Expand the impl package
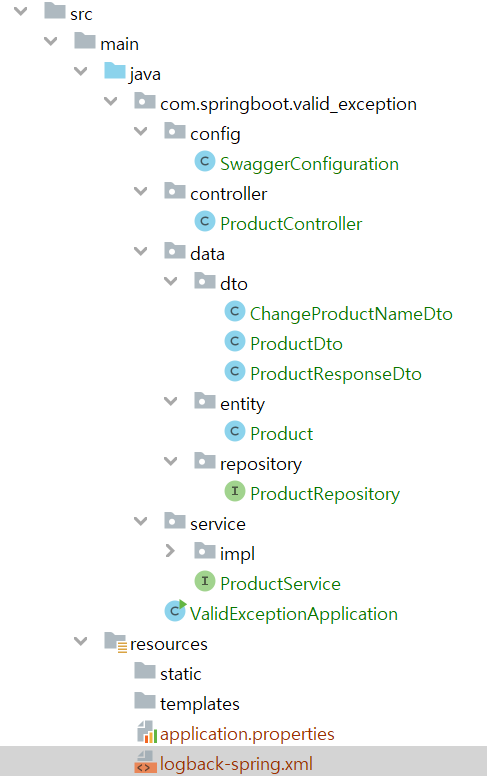 click(x=170, y=551)
